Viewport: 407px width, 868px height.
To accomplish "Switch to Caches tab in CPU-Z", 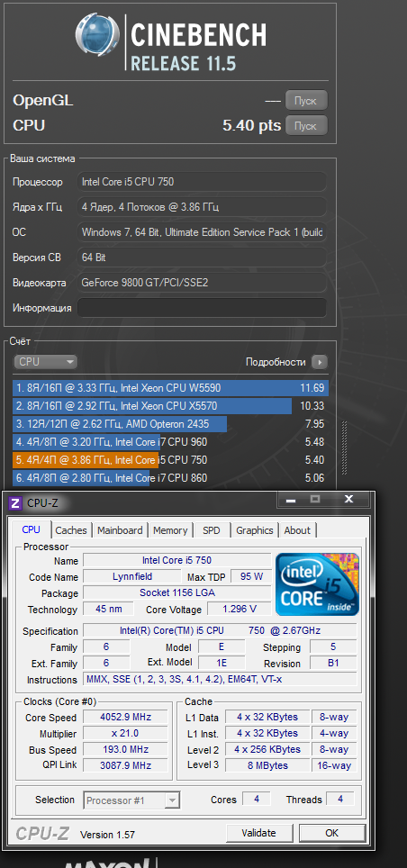I will [71, 530].
